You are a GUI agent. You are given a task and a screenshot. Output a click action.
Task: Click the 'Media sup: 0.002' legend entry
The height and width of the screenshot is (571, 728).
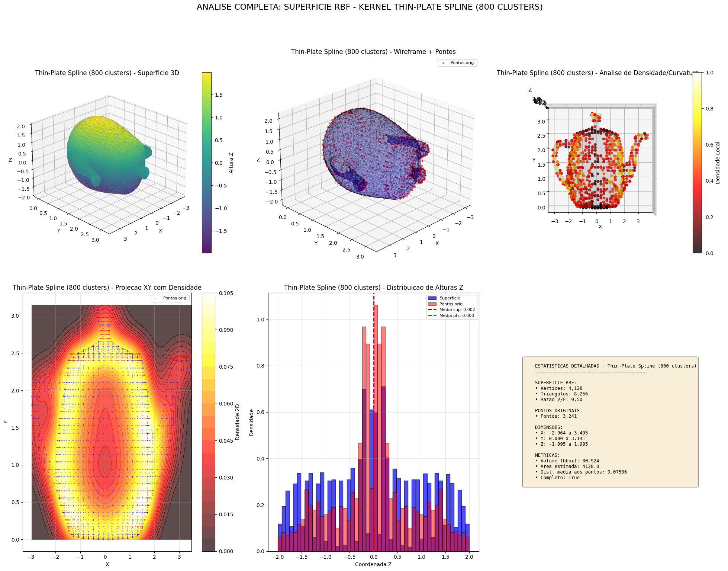[x=457, y=309]
